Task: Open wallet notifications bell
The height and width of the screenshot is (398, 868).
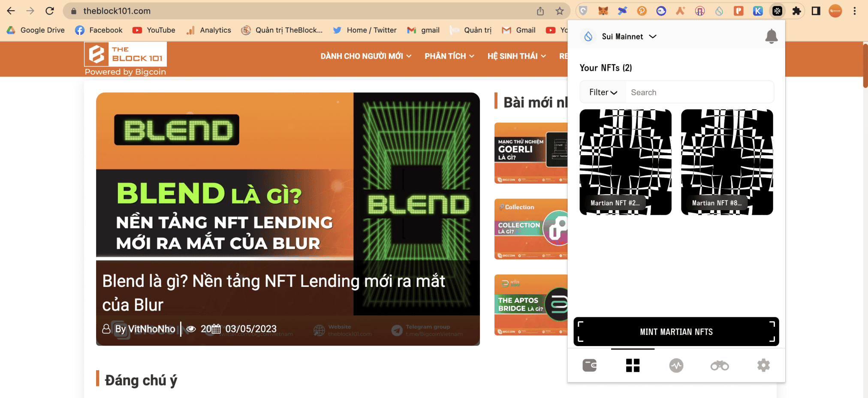Action: pos(771,36)
